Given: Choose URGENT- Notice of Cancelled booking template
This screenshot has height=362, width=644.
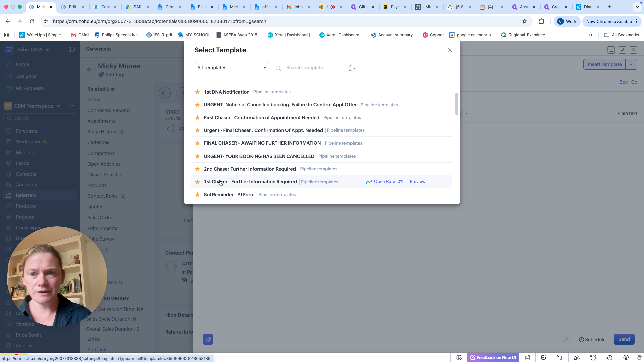Looking at the screenshot, I should pos(280,105).
